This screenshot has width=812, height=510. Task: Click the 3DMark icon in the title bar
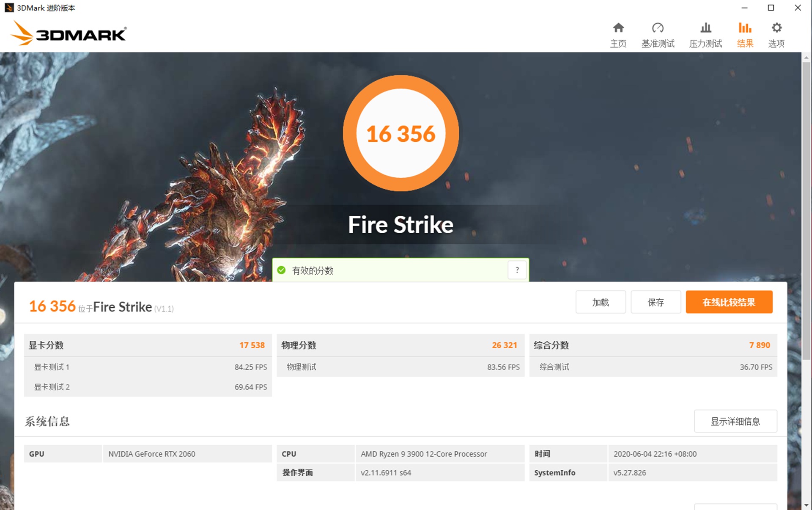click(x=9, y=8)
